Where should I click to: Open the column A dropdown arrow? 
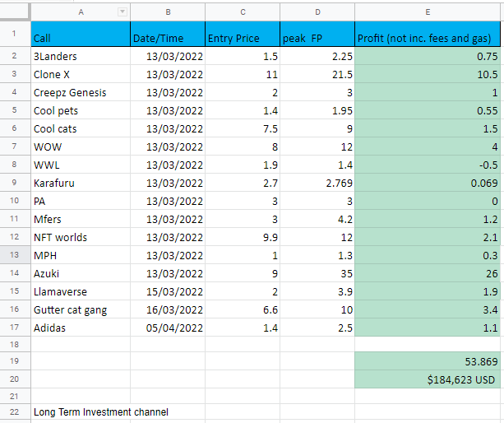click(123, 12)
